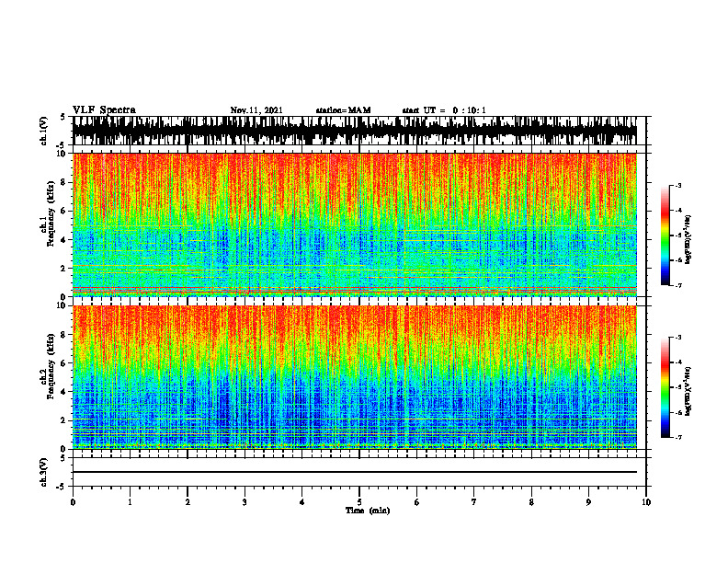
Task: Click time axis tick label "4"
Action: (x=302, y=502)
